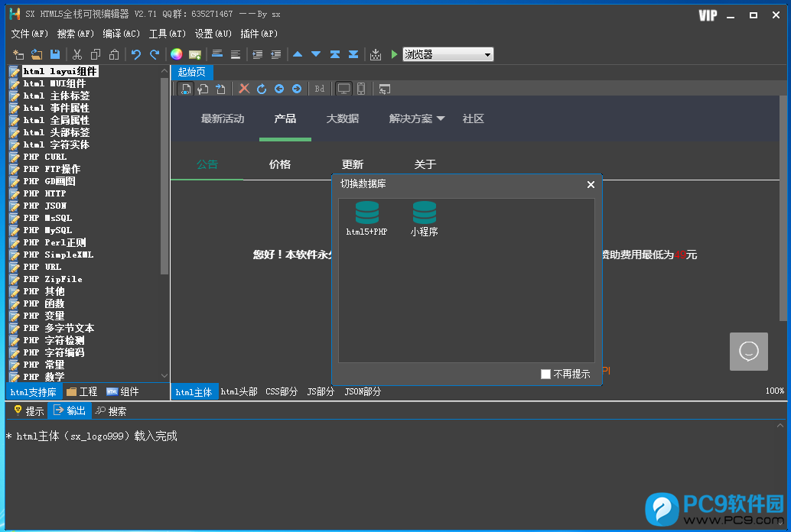Click the open folder toolbar icon
Viewport: 791px width, 532px height.
[37, 54]
